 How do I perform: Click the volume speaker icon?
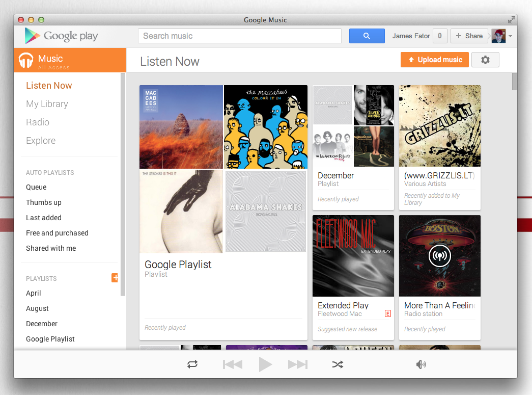421,364
